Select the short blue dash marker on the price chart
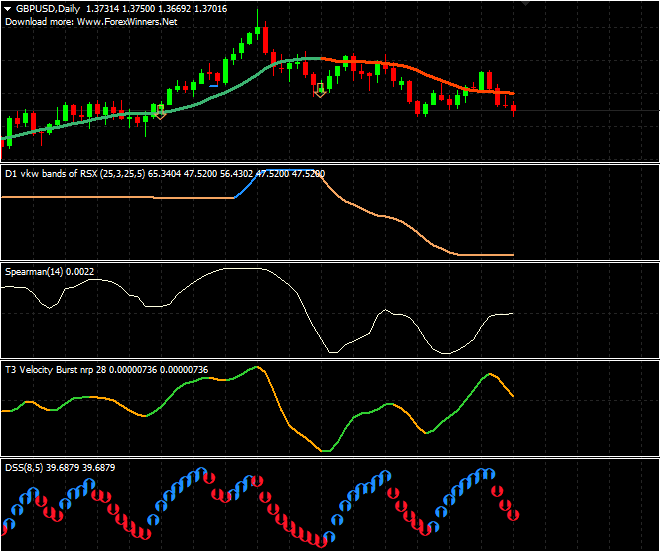 (x=214, y=86)
